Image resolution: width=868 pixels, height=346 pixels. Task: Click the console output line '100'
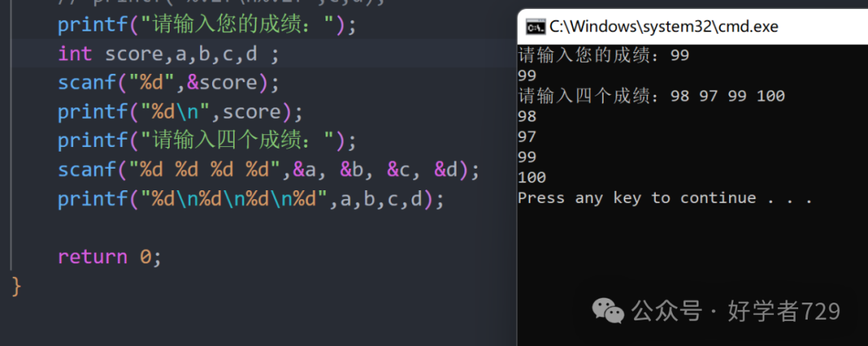(x=532, y=178)
